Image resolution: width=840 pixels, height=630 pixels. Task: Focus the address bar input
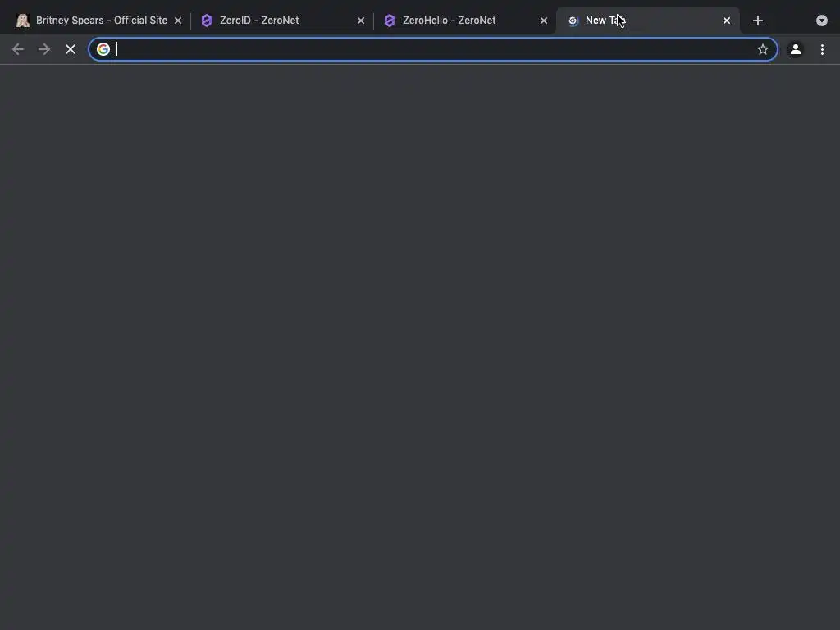(433, 49)
